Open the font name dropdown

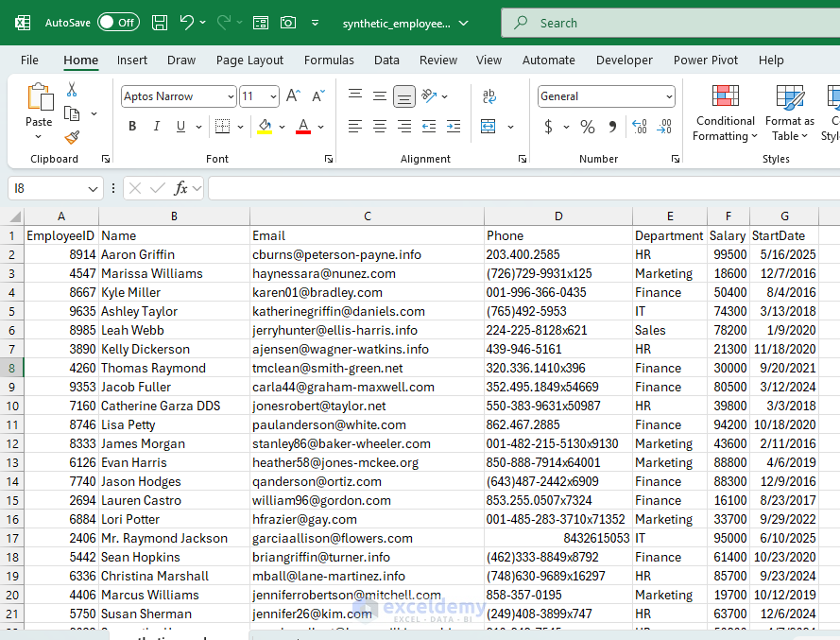click(x=231, y=97)
